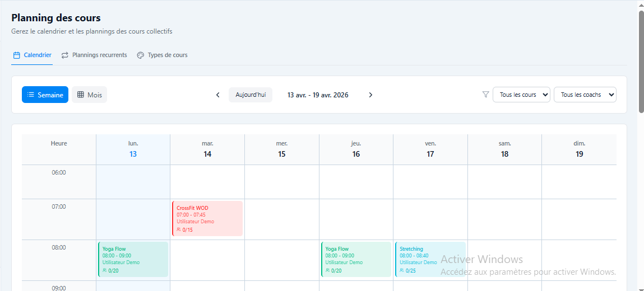Click the 07:00 time label
The height and width of the screenshot is (291, 644).
59,207
